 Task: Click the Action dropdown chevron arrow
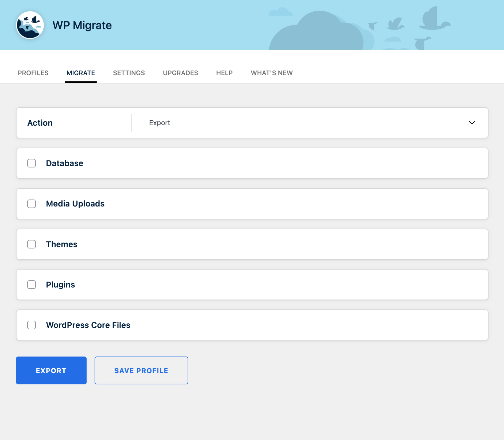(471, 123)
